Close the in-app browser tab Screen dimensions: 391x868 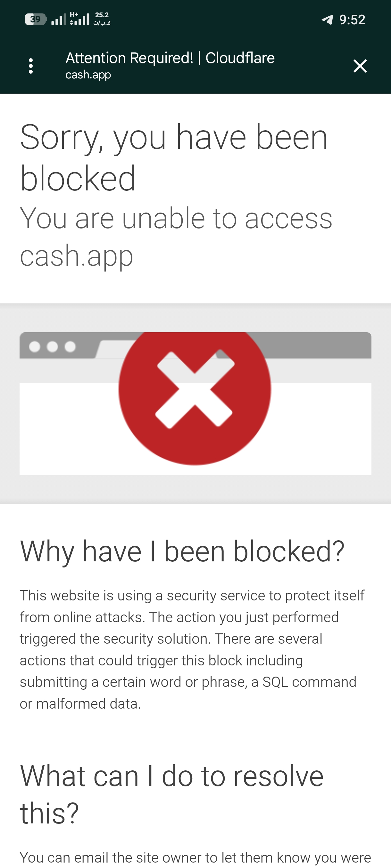(360, 66)
